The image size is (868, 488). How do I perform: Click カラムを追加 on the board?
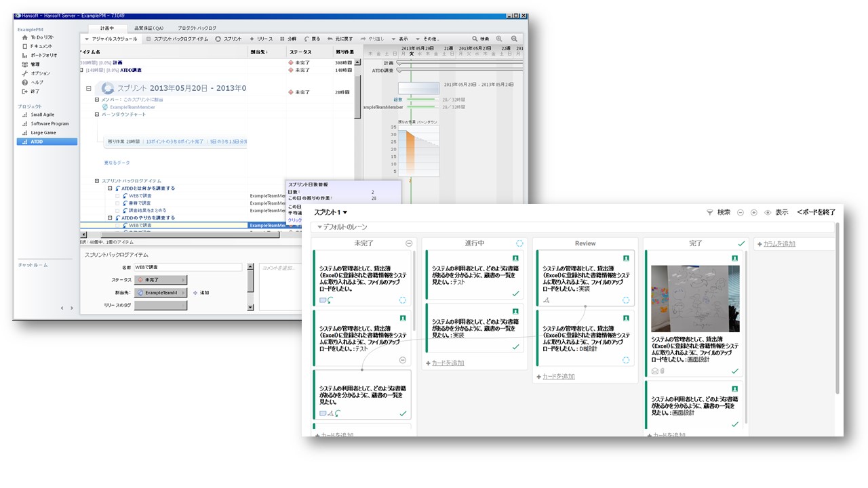pos(776,244)
